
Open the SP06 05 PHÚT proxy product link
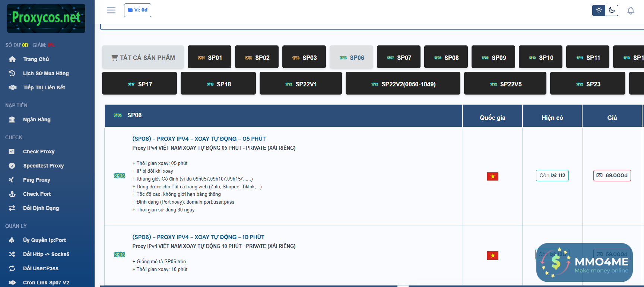pos(199,139)
